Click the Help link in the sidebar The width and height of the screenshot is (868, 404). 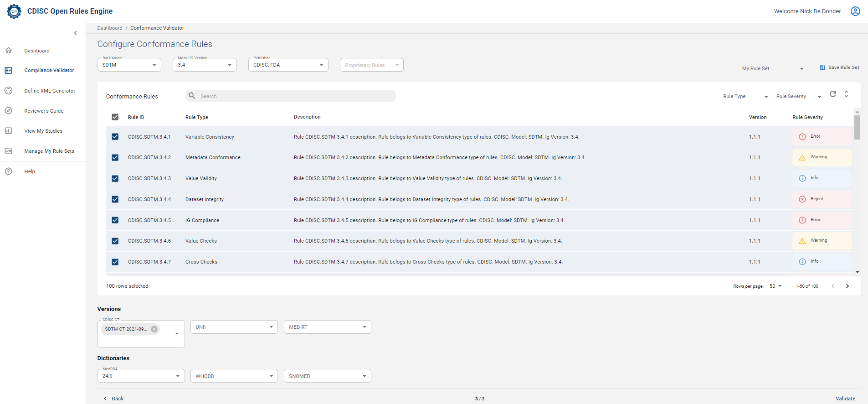point(30,171)
